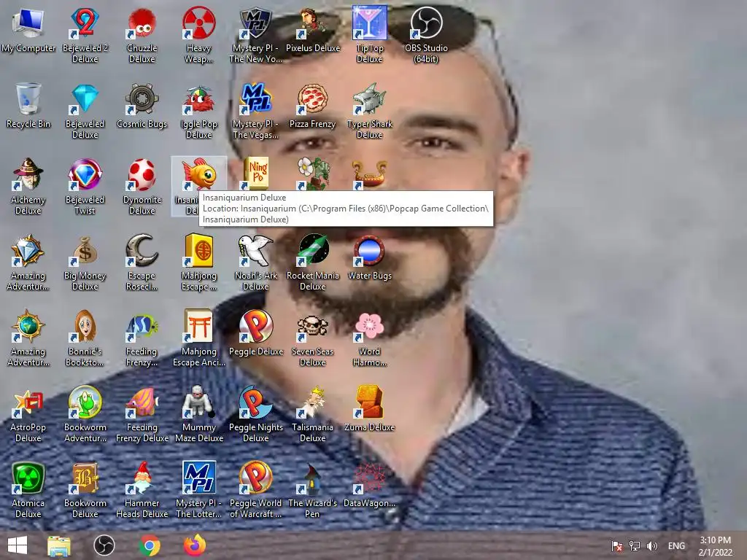Open the clock showing 3:10 PM
Image resolution: width=747 pixels, height=560 pixels.
click(x=716, y=546)
